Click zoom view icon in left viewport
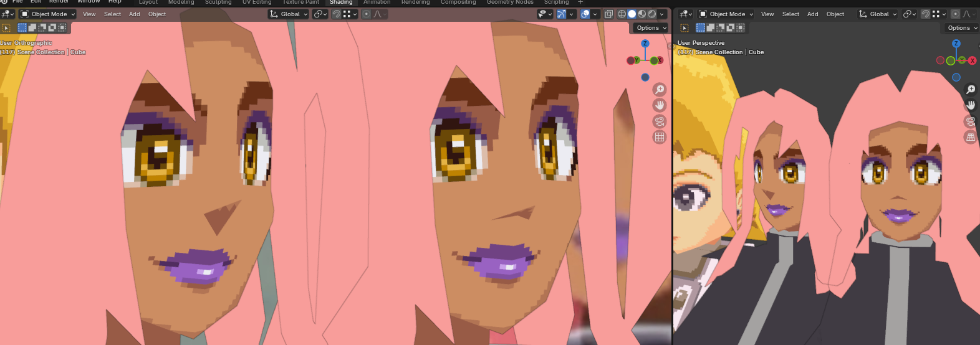Image resolution: width=980 pixels, height=345 pixels. click(660, 90)
